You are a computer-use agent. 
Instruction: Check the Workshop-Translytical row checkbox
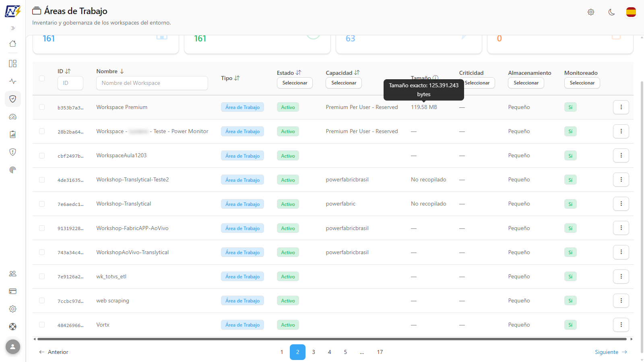pos(42,204)
